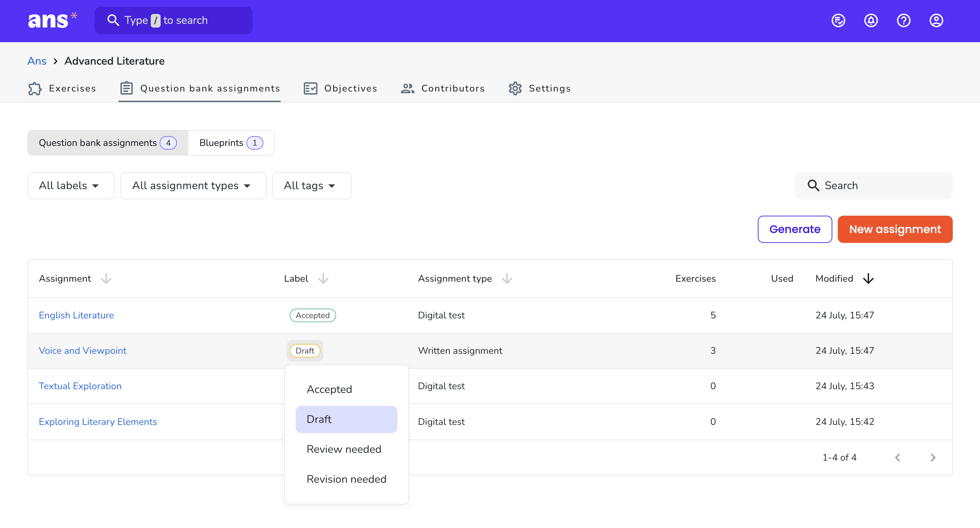Click the 1-4 of 4 pagination text
Image resolution: width=980 pixels, height=528 pixels.
pyautogui.click(x=839, y=457)
